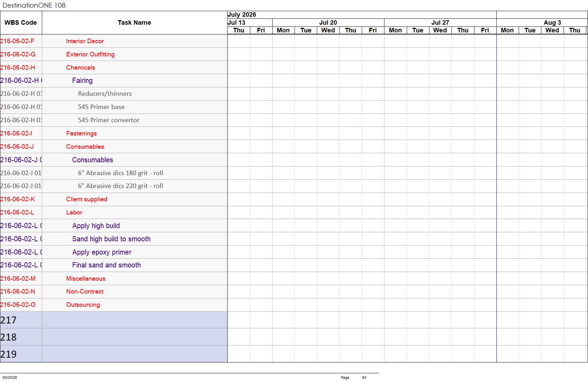This screenshot has height=382, width=588.
Task: Select Sand high build to smooth task
Action: pos(111,239)
